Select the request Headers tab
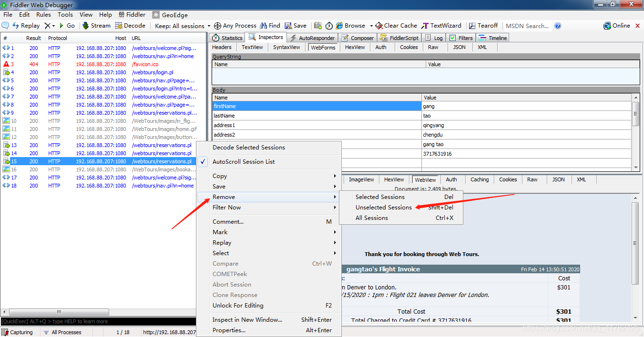The image size is (644, 337). click(x=222, y=47)
